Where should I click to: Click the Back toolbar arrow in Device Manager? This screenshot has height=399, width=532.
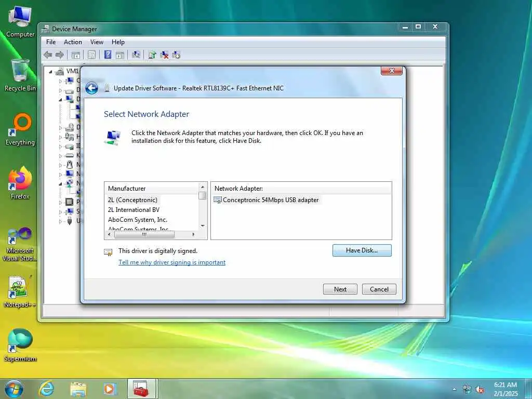coord(48,55)
